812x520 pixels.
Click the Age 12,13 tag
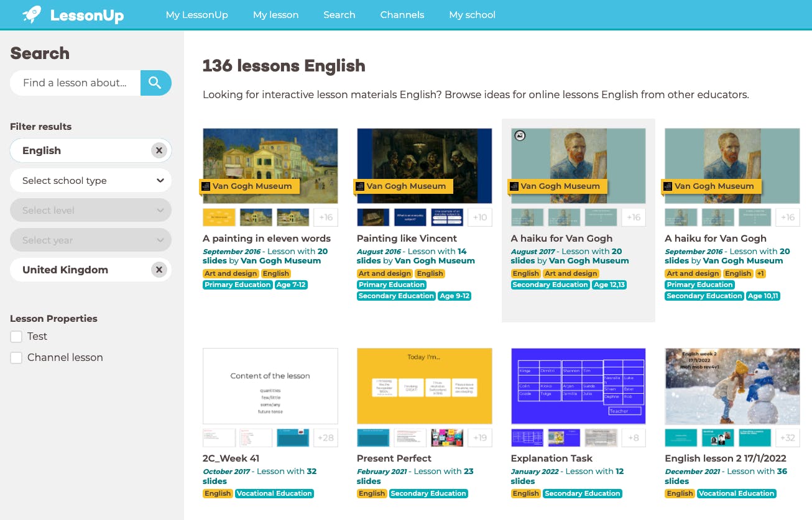(609, 285)
